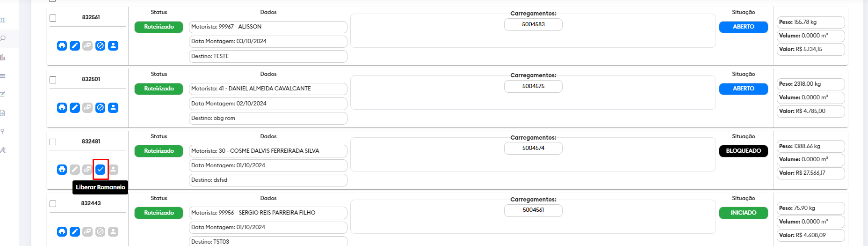Open the bar chart icon in the sidebar

[3, 57]
